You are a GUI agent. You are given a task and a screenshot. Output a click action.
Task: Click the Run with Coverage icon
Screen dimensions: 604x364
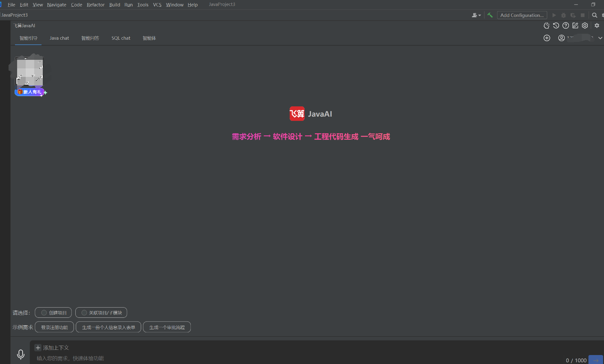(573, 15)
